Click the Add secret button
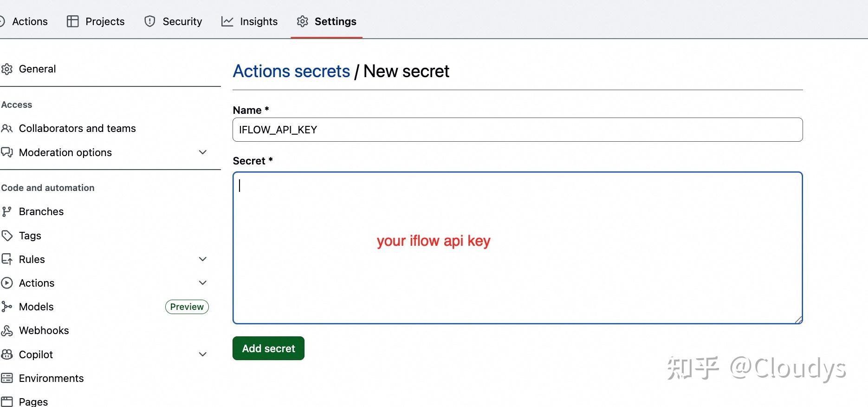 [268, 348]
